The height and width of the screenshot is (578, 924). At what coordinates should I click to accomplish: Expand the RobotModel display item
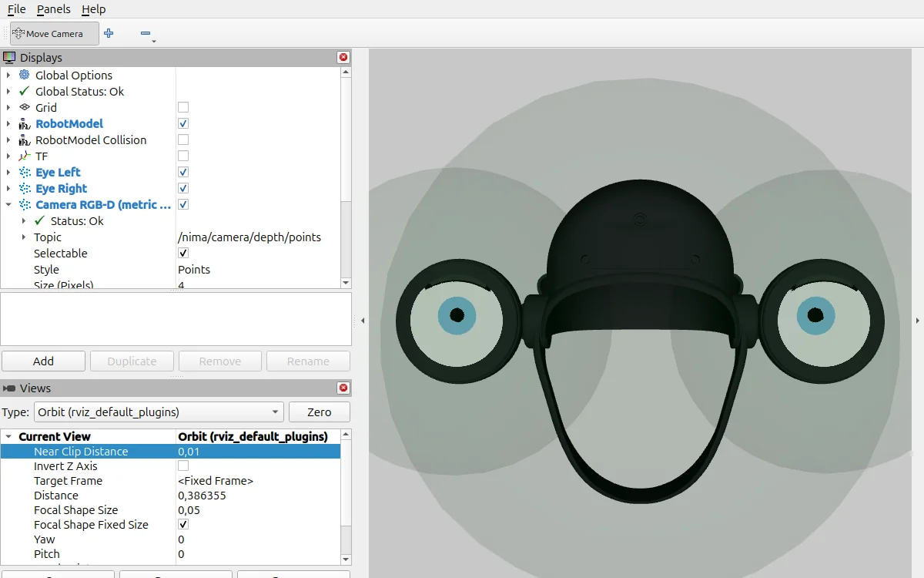click(x=8, y=123)
